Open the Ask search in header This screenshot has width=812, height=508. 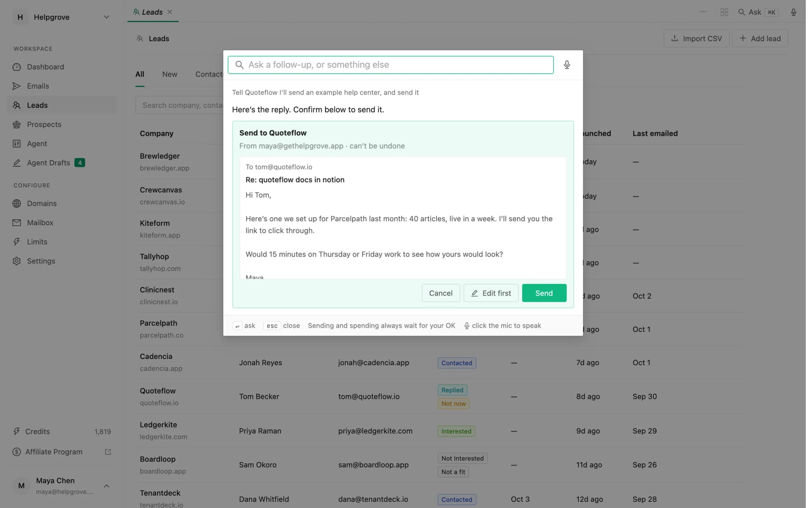(x=758, y=12)
